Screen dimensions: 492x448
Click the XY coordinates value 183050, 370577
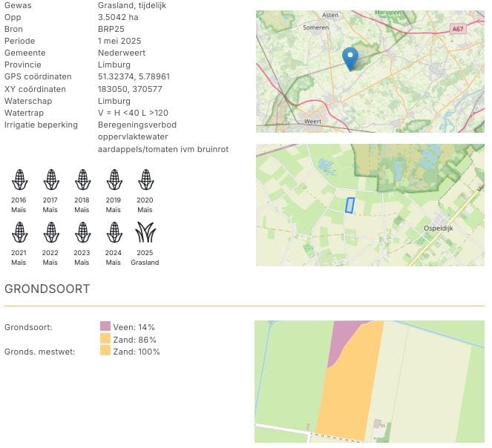coord(130,89)
